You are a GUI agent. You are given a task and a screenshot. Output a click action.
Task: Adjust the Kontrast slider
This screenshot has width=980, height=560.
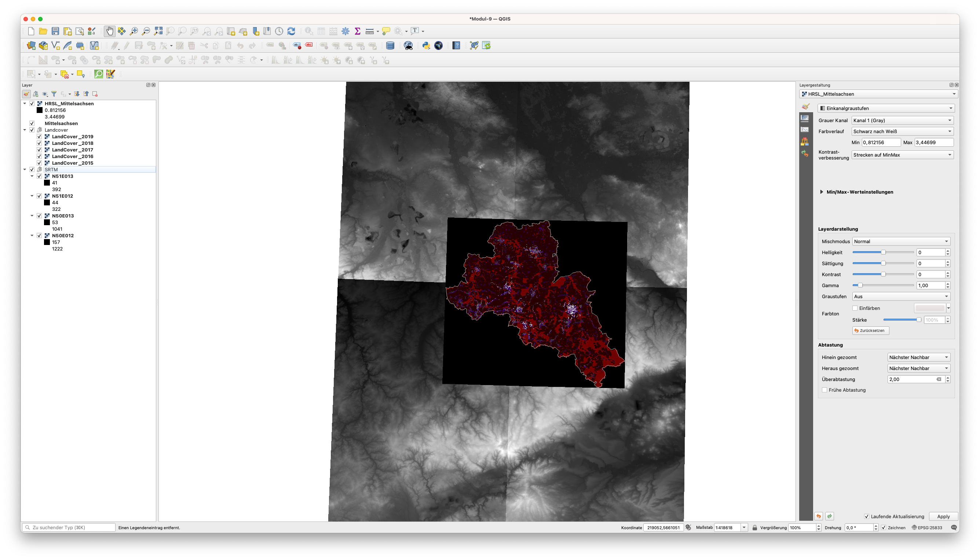tap(883, 275)
